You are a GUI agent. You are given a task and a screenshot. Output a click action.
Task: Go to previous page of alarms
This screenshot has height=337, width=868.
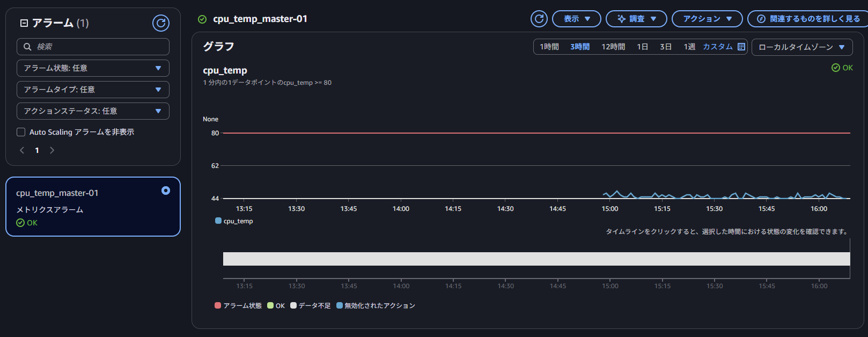[x=22, y=150]
